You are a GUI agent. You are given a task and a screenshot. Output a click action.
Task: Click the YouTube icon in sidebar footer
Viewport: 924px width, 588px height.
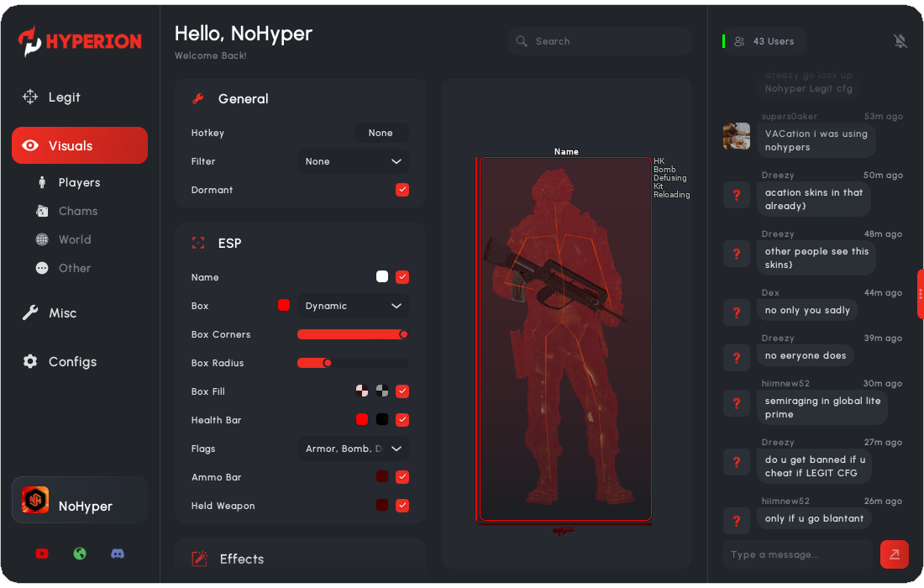pos(42,554)
